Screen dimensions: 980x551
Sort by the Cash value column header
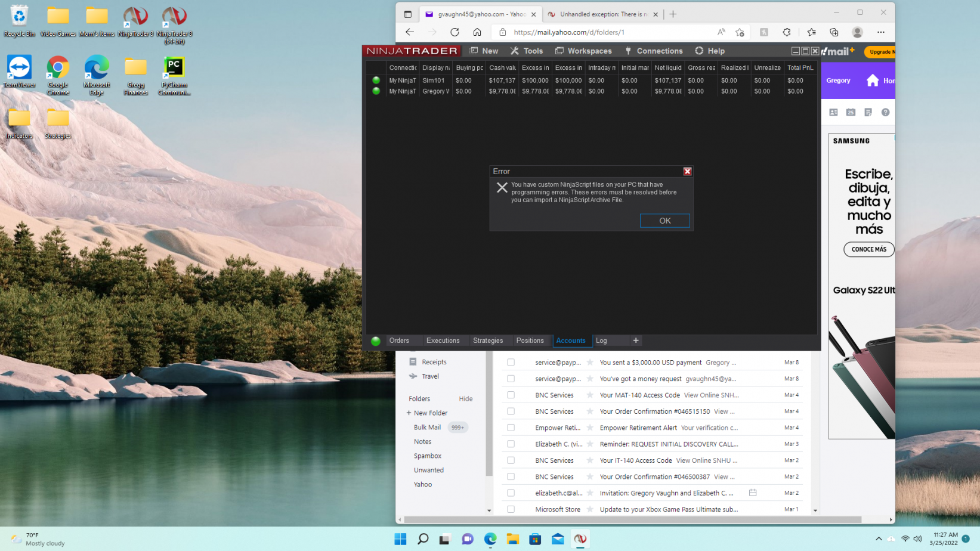pyautogui.click(x=502, y=67)
